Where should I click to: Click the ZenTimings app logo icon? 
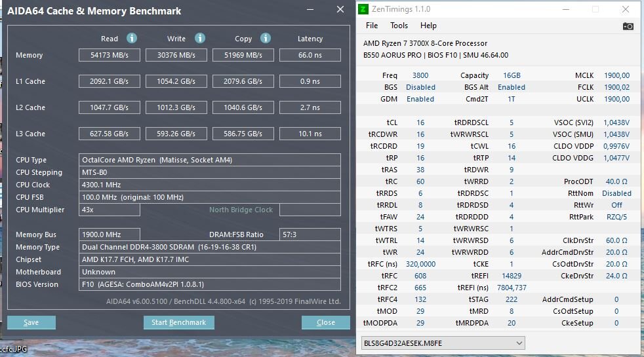coord(363,9)
